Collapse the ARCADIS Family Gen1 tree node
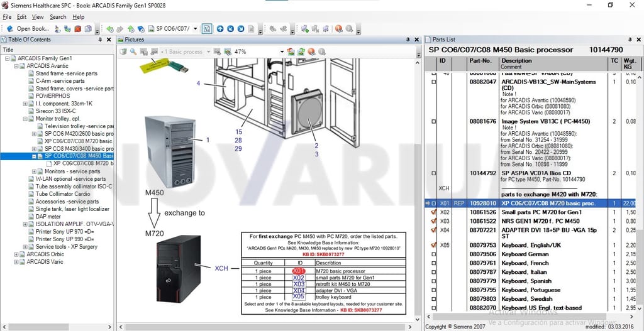Image resolution: width=644 pixels, height=331 pixels. (8, 58)
